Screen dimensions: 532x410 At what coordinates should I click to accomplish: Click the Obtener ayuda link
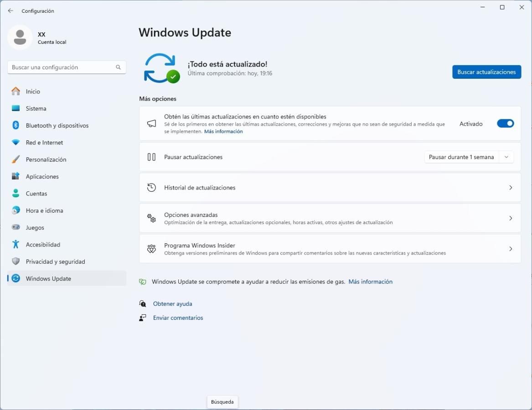click(172, 303)
